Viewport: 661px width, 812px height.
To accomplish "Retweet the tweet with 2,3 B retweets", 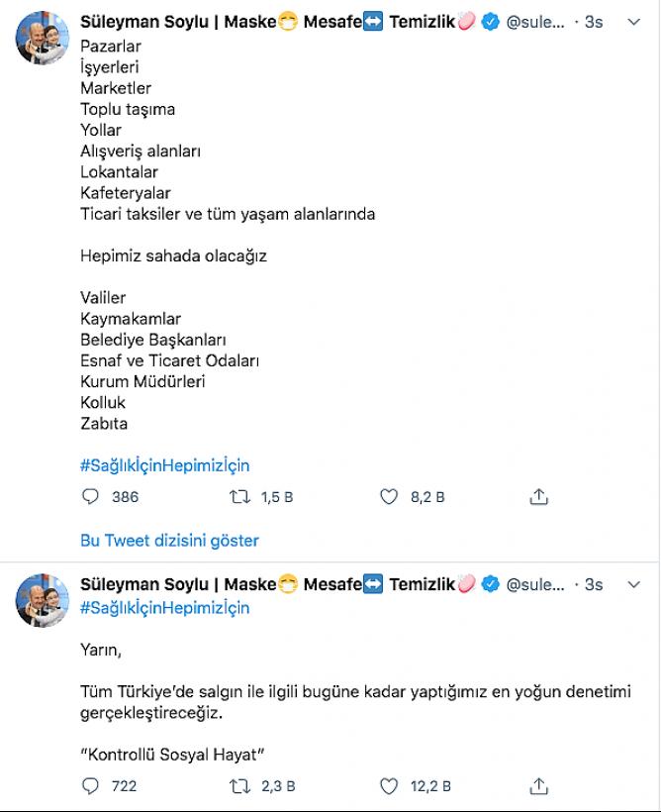I will (239, 786).
